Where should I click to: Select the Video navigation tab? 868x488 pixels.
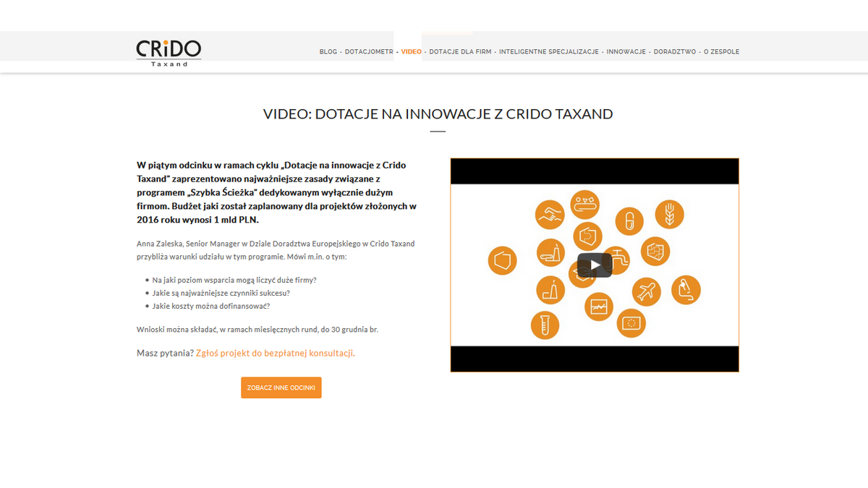tap(411, 52)
